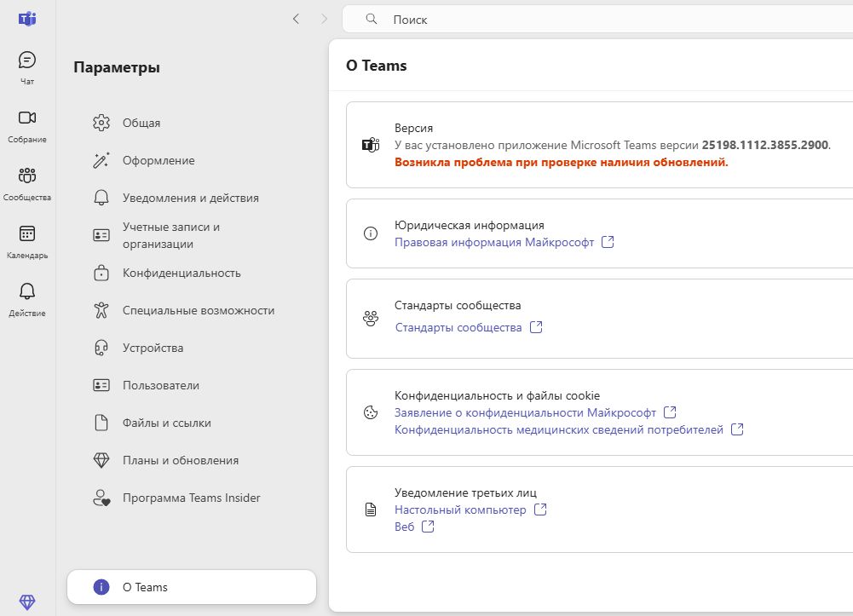Click the bell icon beside Уведомления и действия
This screenshot has height=616, width=853.
[101, 198]
